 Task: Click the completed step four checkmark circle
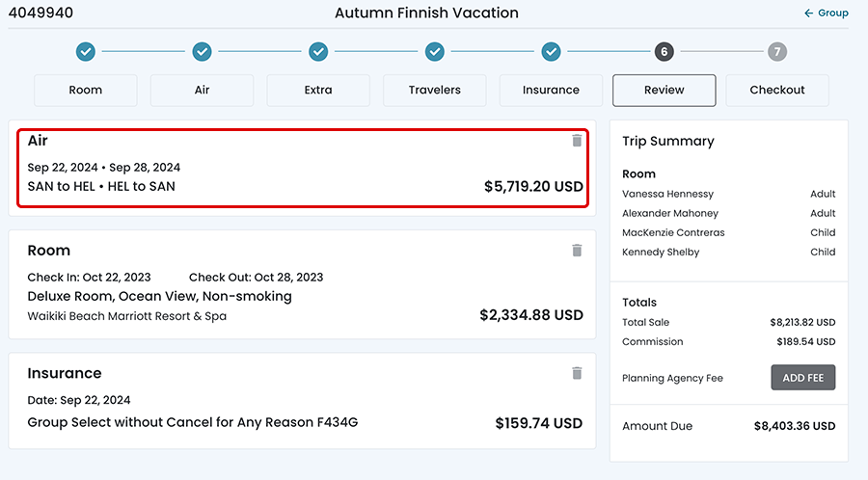[435, 51]
